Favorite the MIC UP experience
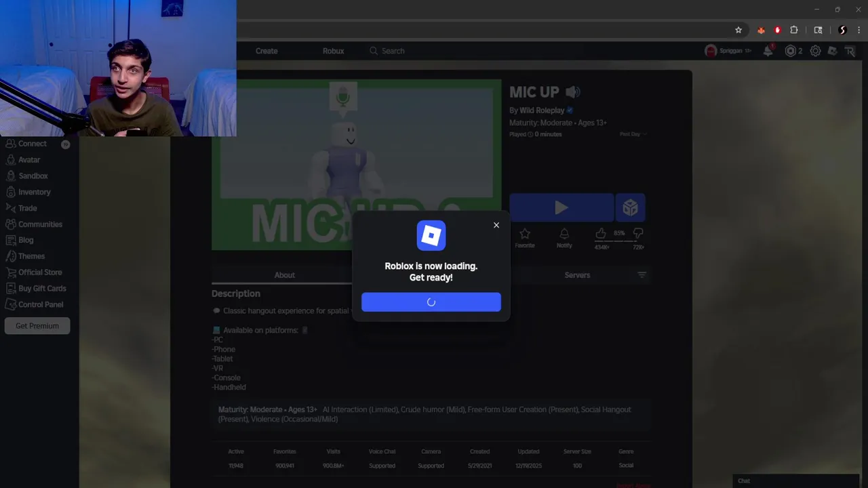The width and height of the screenshot is (868, 488). pos(524,237)
